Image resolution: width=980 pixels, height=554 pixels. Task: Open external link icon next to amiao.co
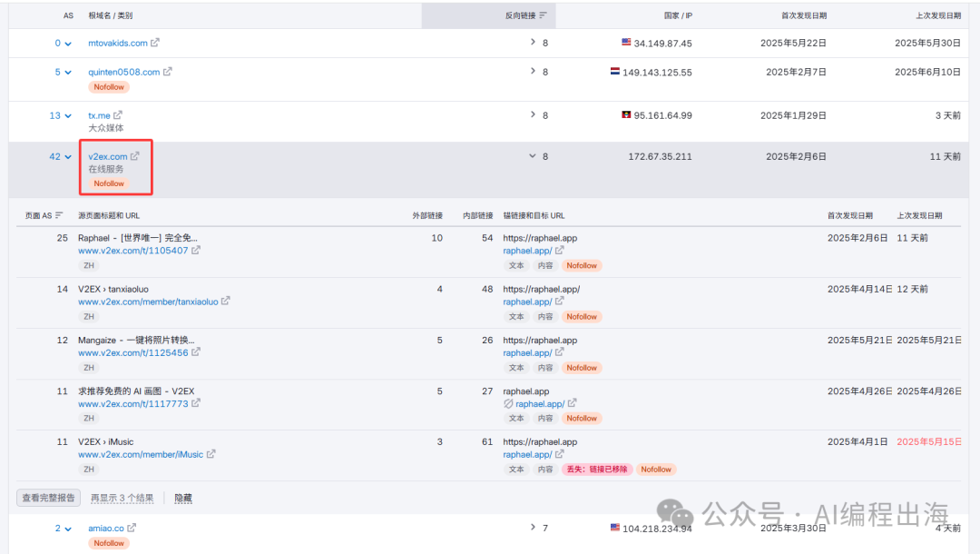click(132, 528)
